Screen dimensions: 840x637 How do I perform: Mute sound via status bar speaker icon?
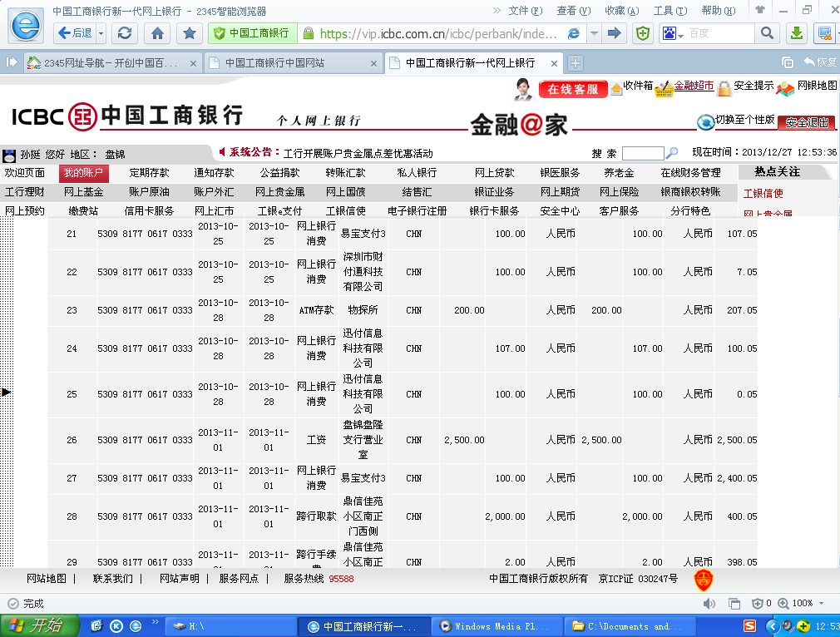click(x=709, y=603)
